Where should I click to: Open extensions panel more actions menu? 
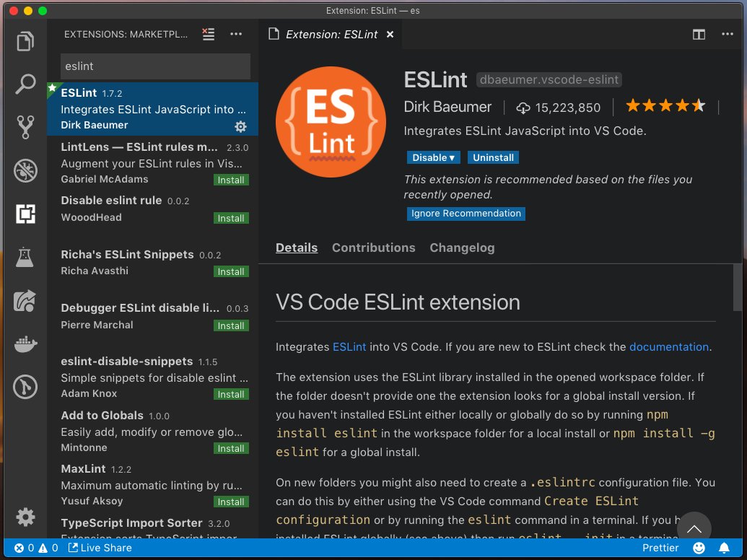(x=236, y=35)
